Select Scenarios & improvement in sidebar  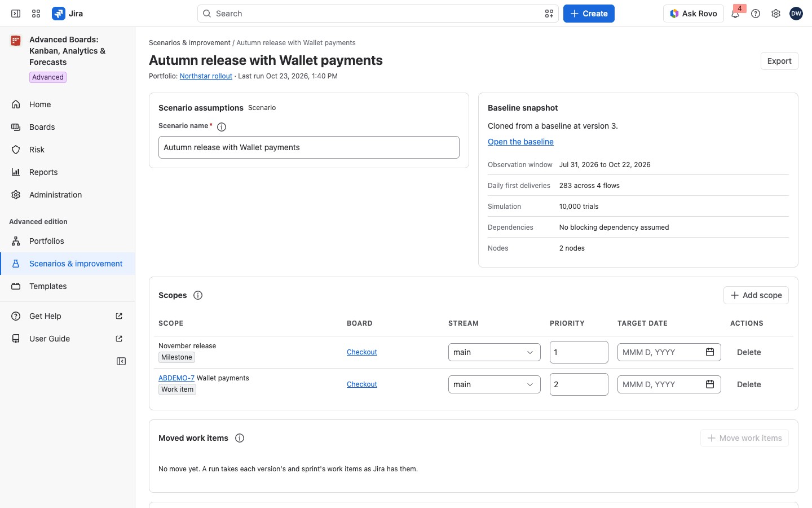(68, 264)
